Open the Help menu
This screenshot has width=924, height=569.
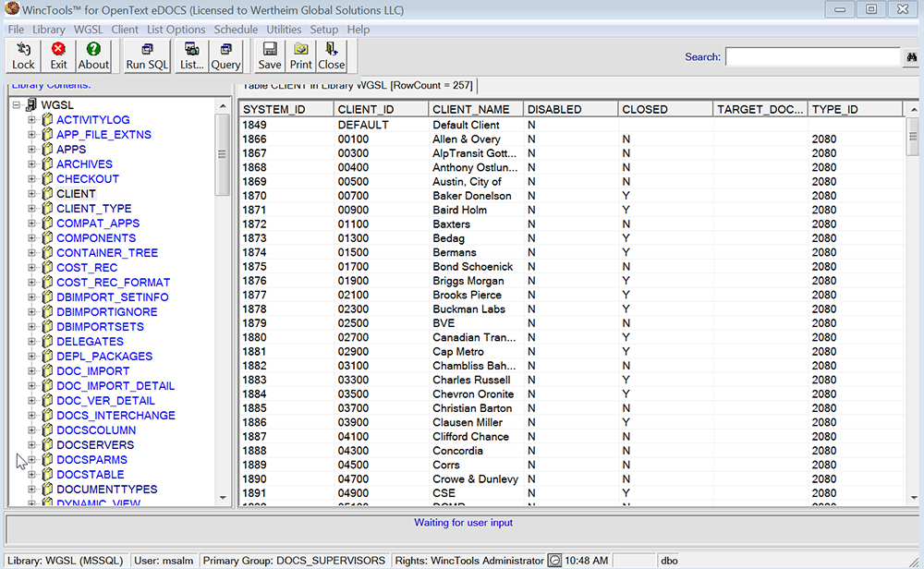359,30
